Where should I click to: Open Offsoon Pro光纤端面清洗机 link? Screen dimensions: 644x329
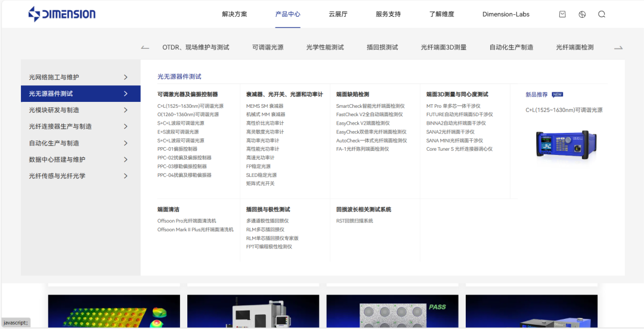point(187,221)
